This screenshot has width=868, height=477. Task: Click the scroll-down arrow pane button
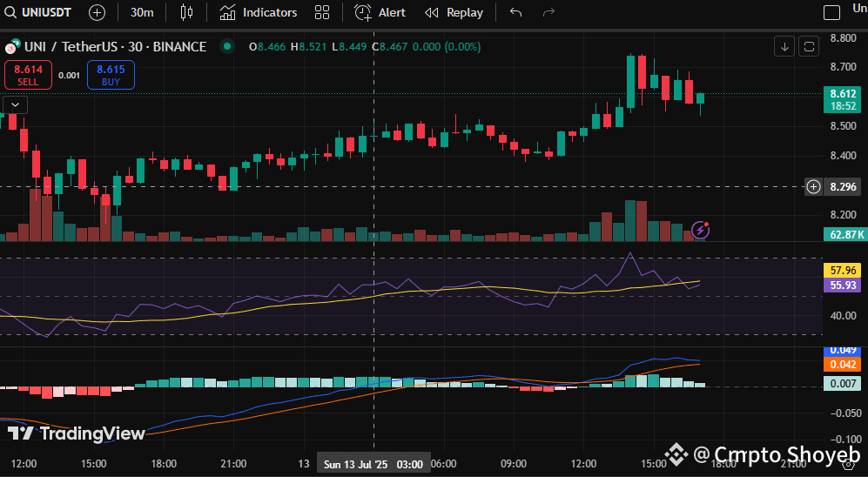tap(784, 47)
